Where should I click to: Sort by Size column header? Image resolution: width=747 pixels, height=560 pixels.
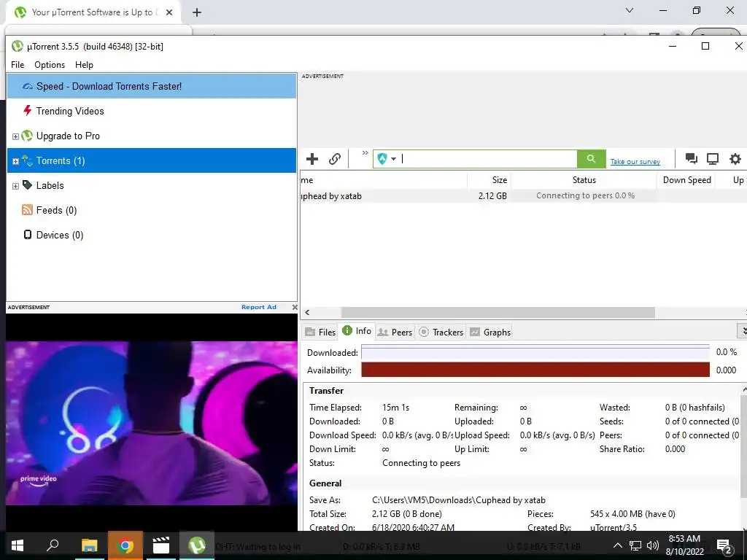489,180
